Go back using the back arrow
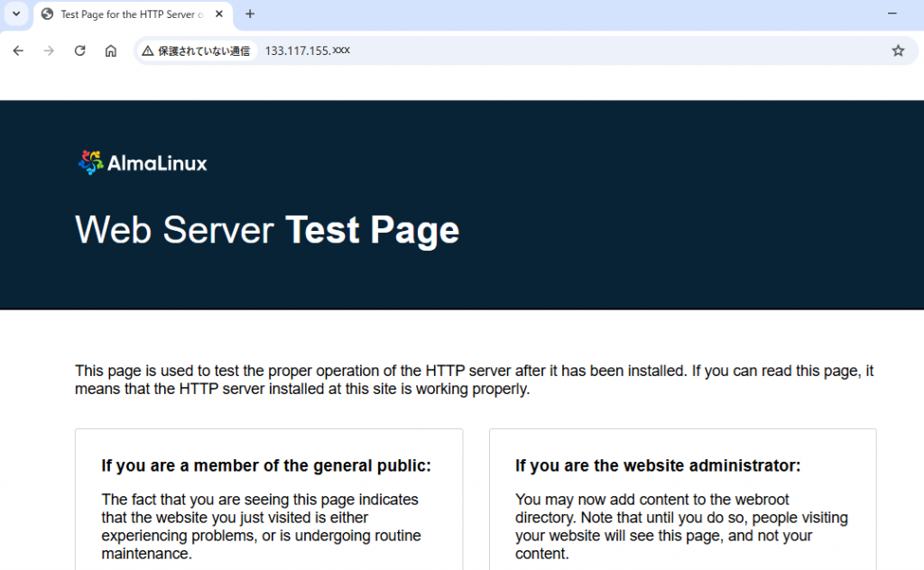The image size is (924, 570). (x=18, y=51)
